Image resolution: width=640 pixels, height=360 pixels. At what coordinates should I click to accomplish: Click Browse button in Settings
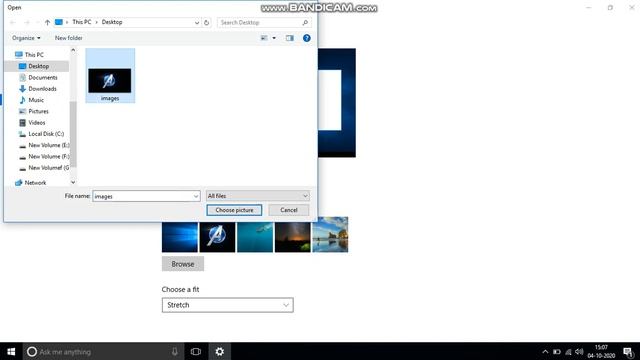click(x=183, y=264)
